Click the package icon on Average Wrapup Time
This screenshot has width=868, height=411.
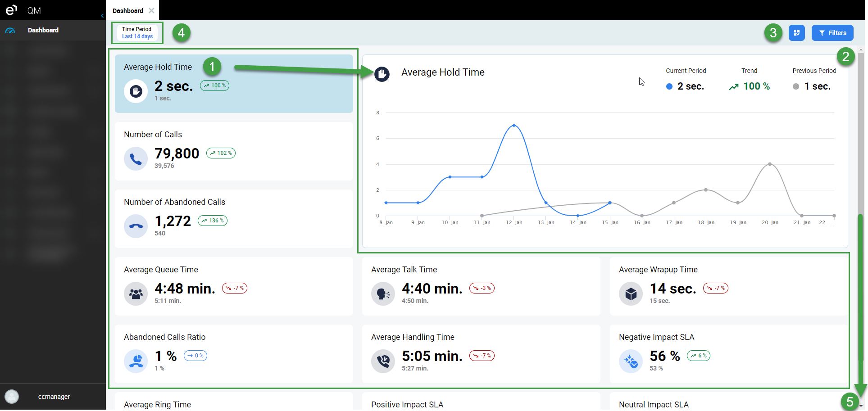[631, 294]
